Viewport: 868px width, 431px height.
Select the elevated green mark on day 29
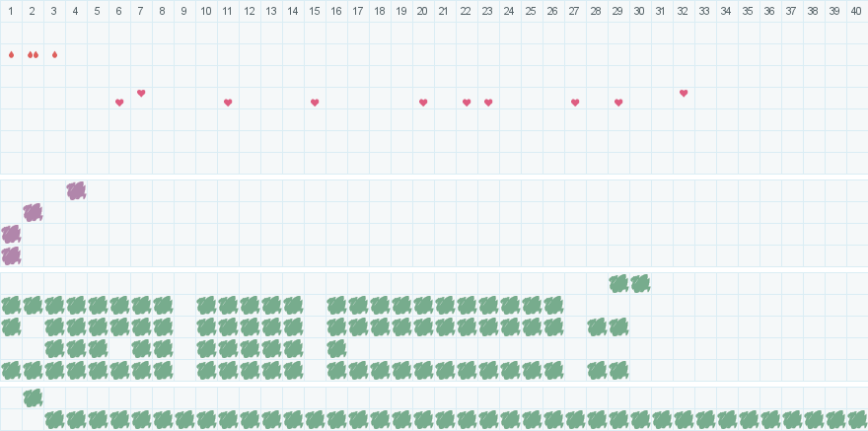[618, 283]
